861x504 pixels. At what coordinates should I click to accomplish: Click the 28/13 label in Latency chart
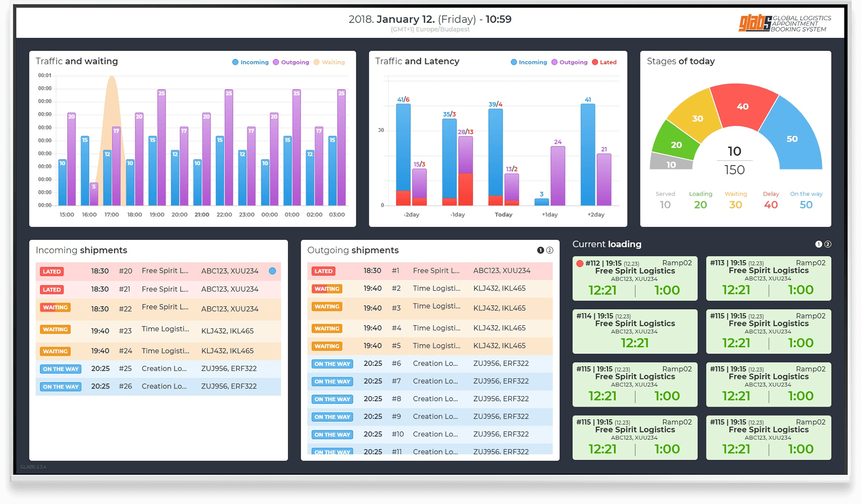coord(465,132)
